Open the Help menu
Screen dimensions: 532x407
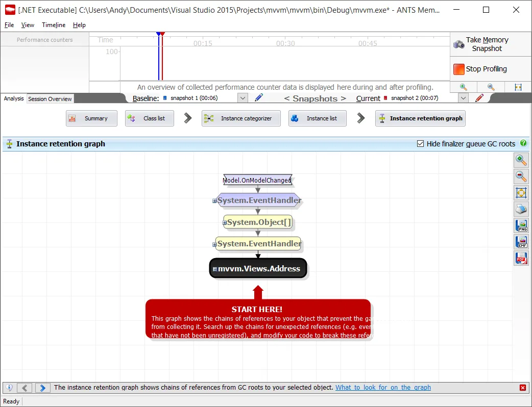pos(79,25)
